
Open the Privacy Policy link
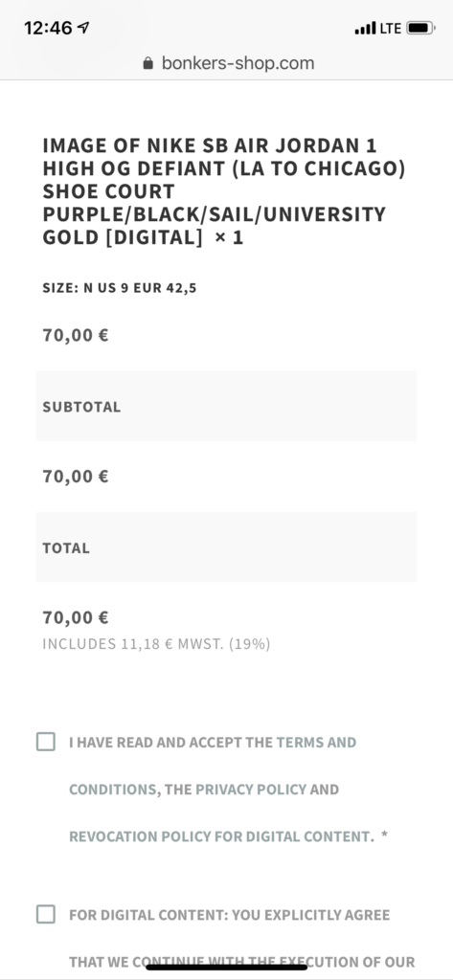(251, 790)
